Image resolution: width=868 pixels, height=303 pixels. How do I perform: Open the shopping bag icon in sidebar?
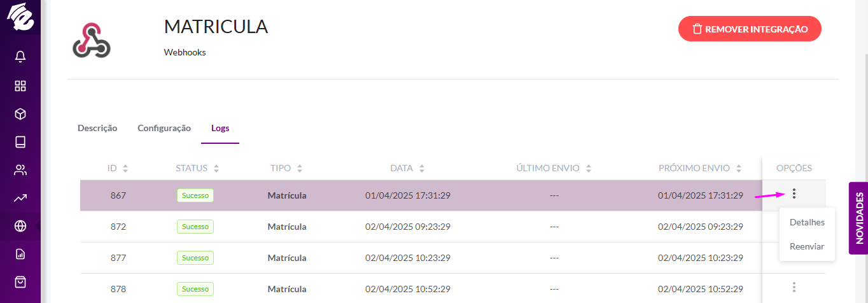(x=20, y=282)
